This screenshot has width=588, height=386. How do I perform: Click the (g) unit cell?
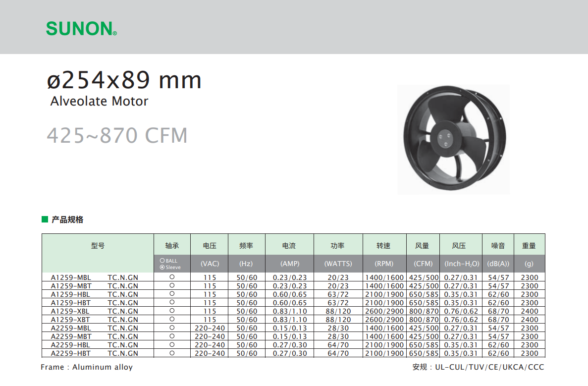pyautogui.click(x=529, y=264)
